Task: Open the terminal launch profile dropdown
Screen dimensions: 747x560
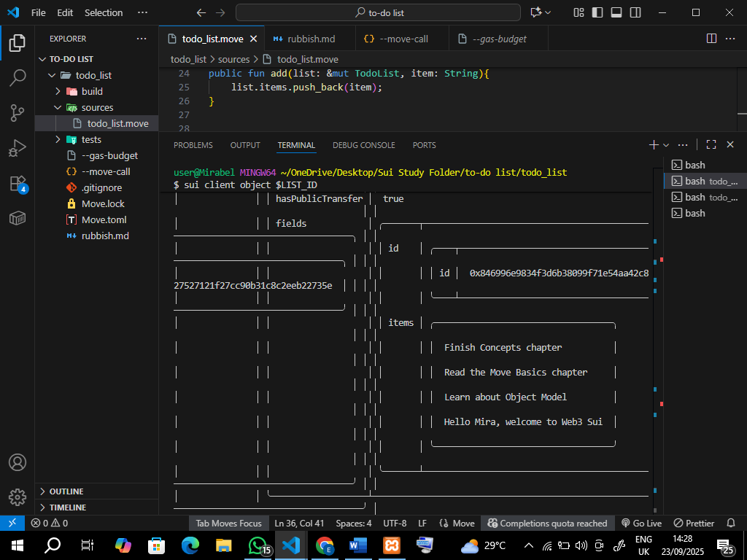Action: click(666, 145)
